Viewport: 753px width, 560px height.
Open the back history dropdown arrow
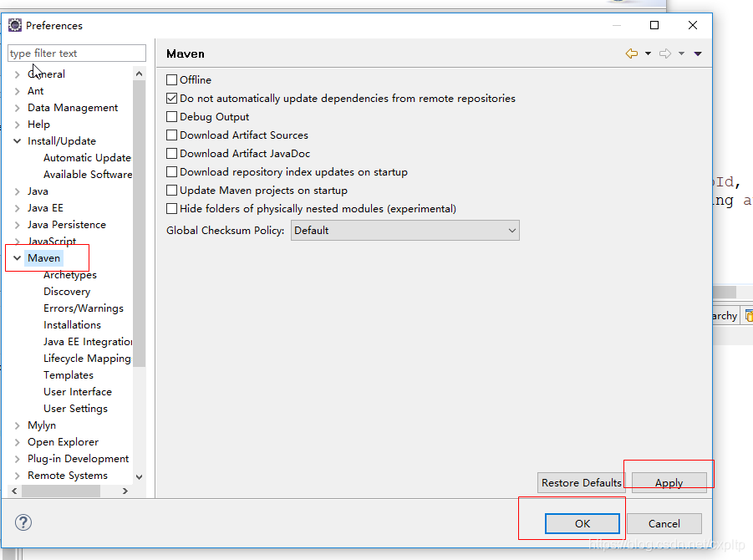click(x=648, y=53)
